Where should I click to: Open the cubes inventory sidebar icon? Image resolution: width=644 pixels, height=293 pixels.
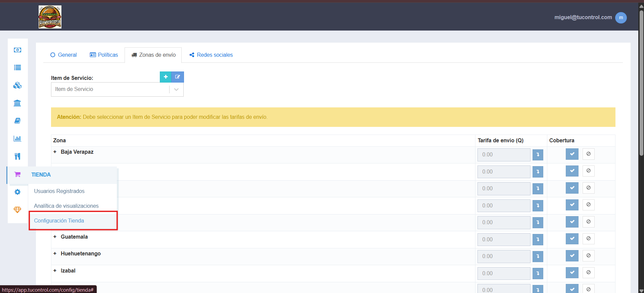pyautogui.click(x=17, y=86)
